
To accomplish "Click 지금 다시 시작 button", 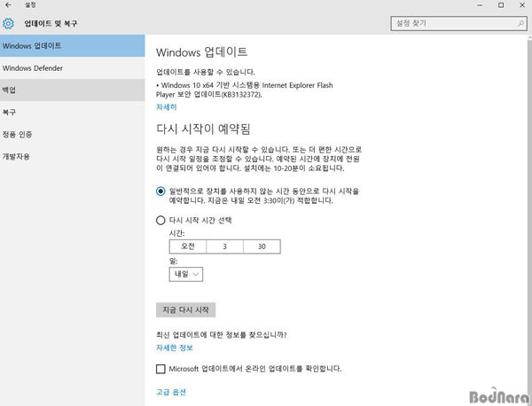I will [185, 309].
